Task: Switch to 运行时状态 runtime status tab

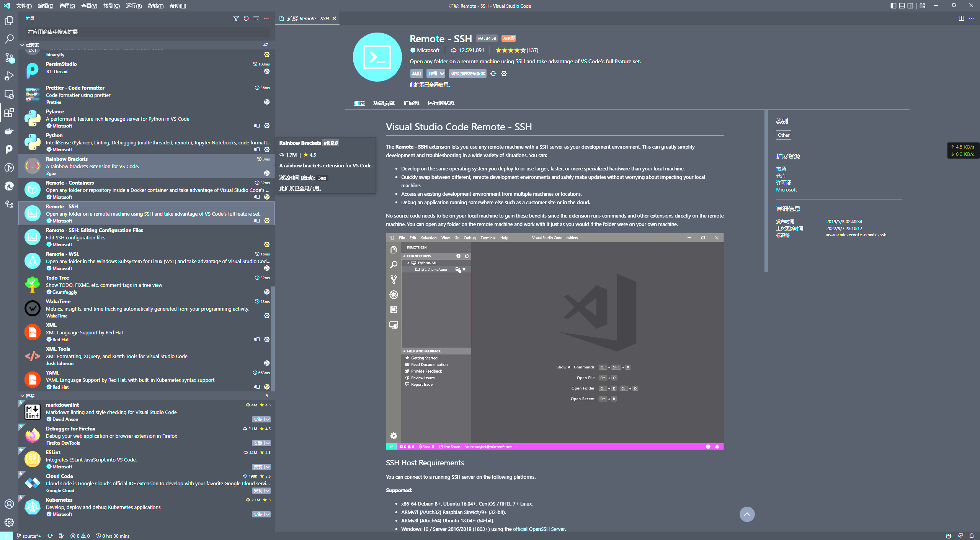Action: 441,103
